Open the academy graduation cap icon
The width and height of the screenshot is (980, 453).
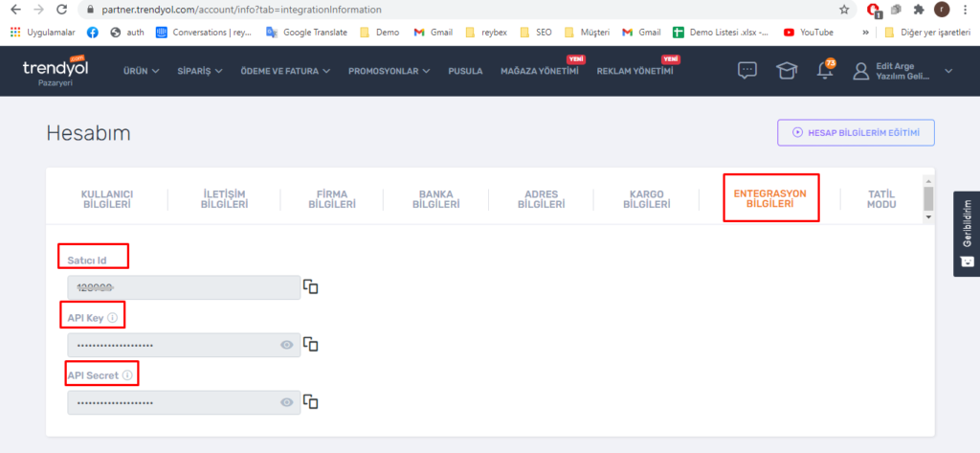787,71
